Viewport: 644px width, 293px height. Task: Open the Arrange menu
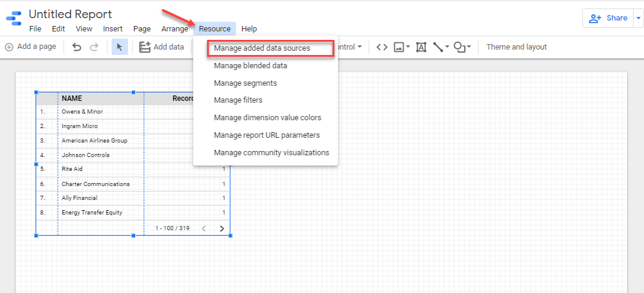tap(175, 29)
